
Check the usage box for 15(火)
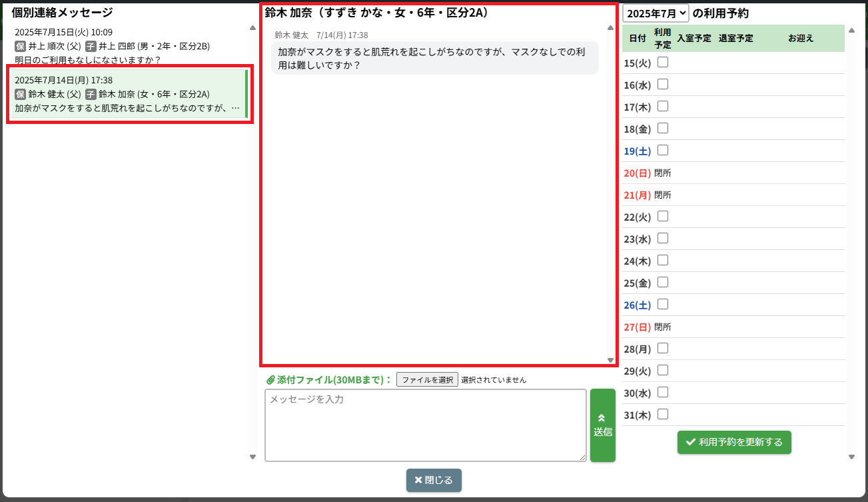[x=663, y=63]
